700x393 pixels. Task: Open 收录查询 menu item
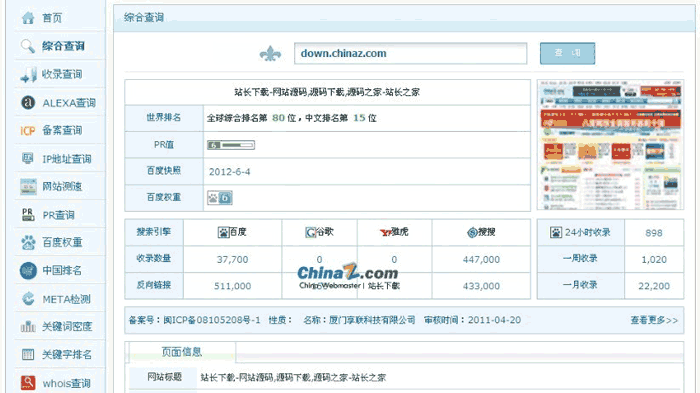coord(62,74)
